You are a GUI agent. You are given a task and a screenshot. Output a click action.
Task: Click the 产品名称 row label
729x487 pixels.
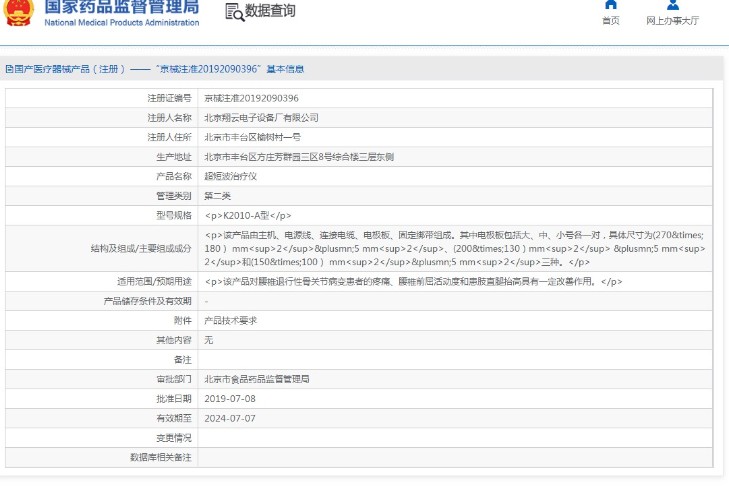[174, 176]
